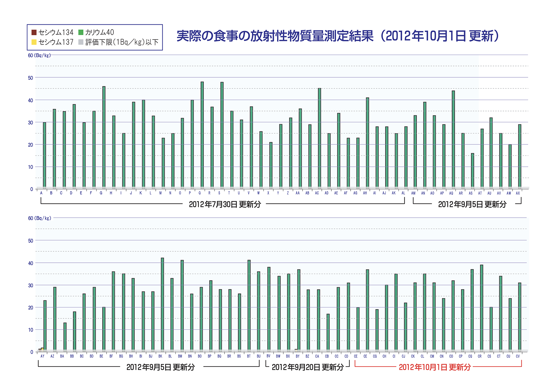Click the sample label CV on axis

point(518,356)
